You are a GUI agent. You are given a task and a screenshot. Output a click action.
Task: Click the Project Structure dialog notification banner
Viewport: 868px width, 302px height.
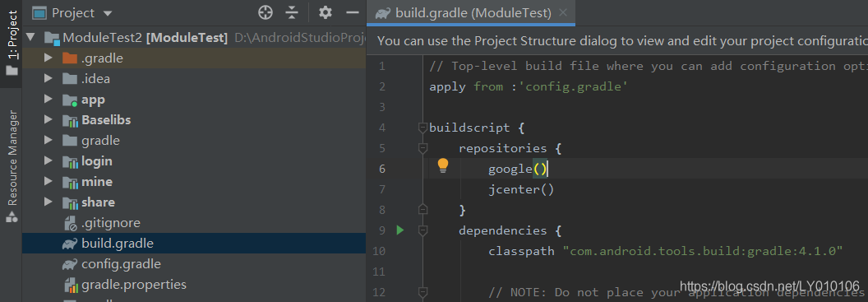tap(617, 41)
